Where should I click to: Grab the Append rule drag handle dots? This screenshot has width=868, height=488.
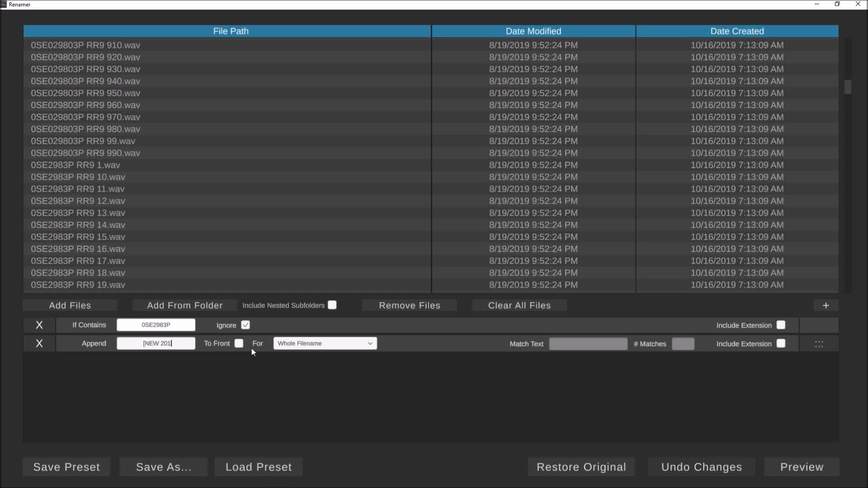[x=819, y=344]
